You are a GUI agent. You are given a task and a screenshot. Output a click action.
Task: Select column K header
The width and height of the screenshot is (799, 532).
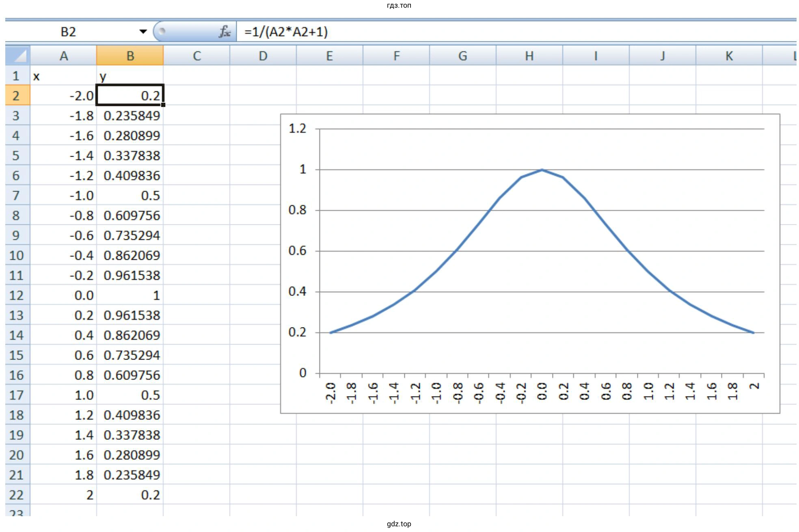click(729, 56)
